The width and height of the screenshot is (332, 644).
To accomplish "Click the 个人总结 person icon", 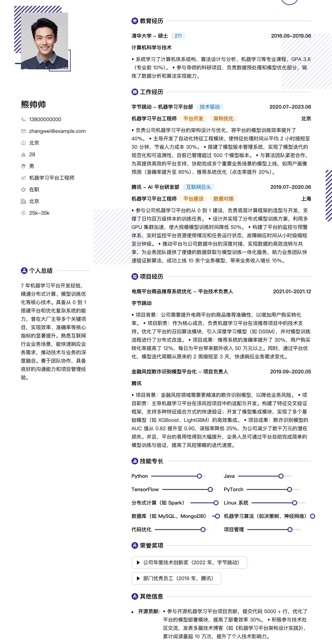I will [24, 270].
